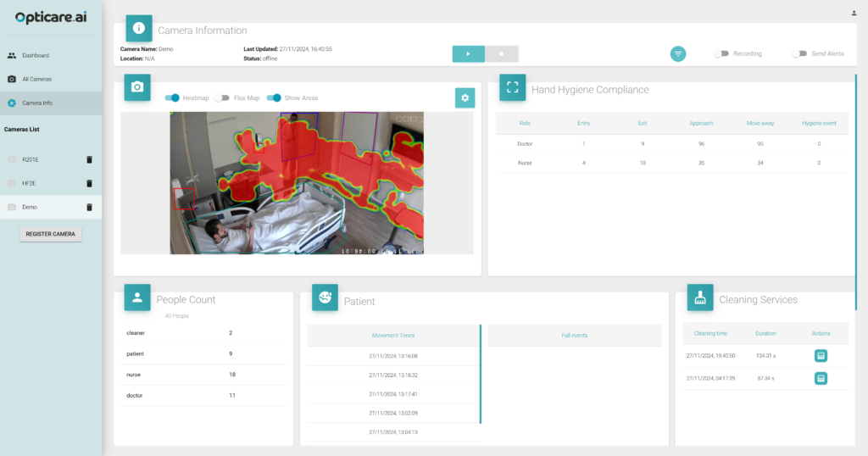Image resolution: width=868 pixels, height=456 pixels.
Task: Select Camera Info in sidebar
Action: [37, 103]
